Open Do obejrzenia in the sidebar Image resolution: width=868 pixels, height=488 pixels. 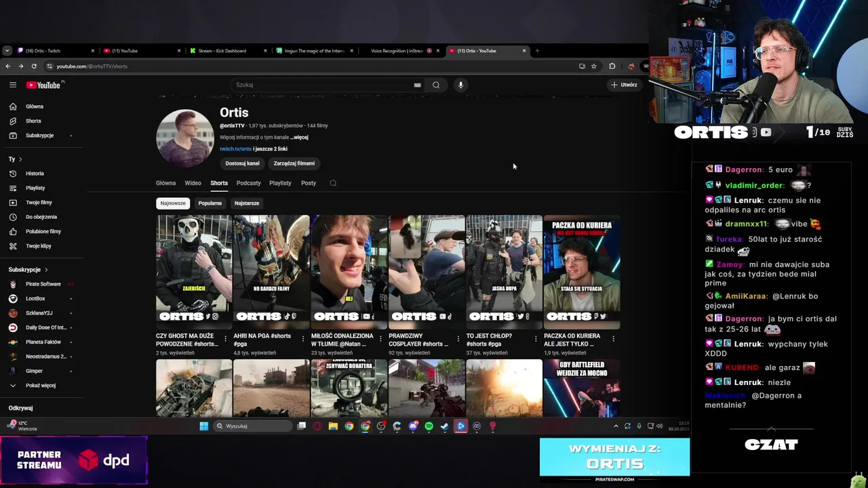[42, 217]
